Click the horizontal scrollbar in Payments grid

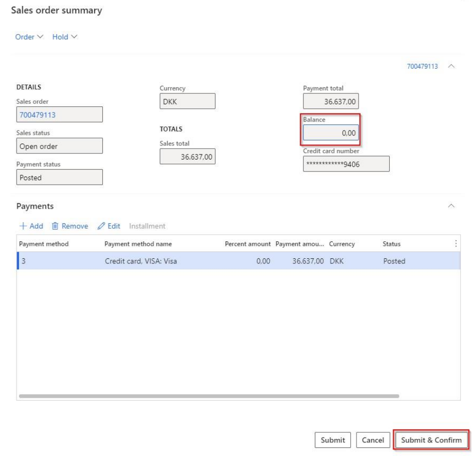click(208, 395)
